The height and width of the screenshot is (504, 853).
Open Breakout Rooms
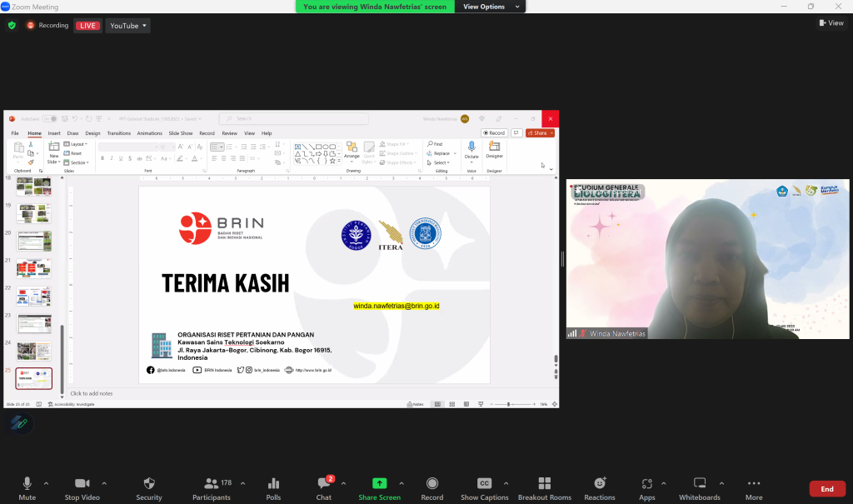pyautogui.click(x=545, y=488)
